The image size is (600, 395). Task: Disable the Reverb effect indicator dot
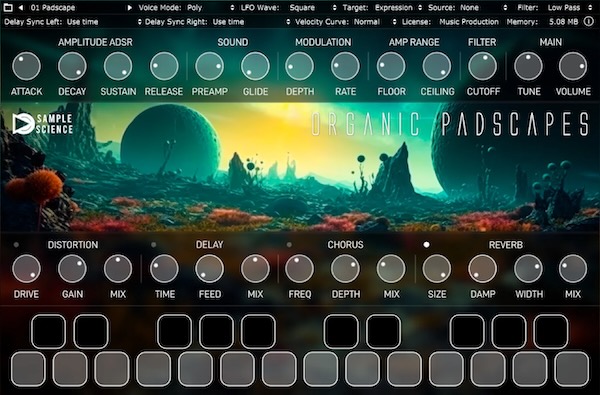426,245
